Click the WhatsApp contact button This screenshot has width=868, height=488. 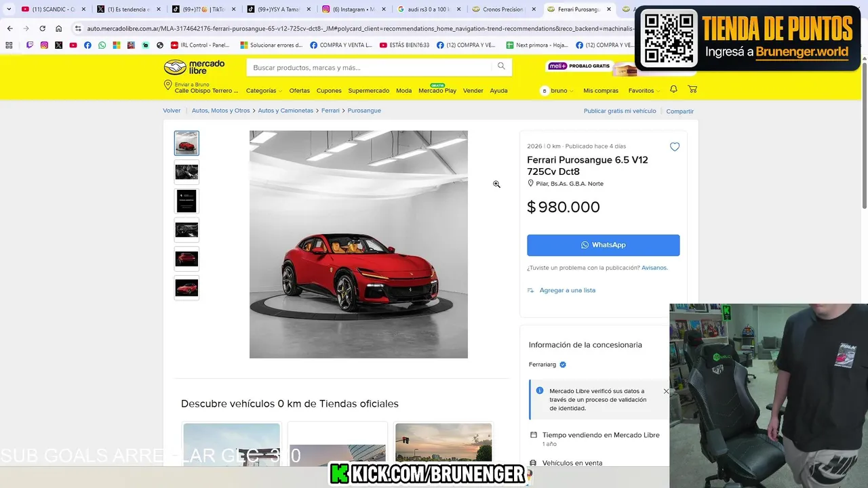(603, 245)
